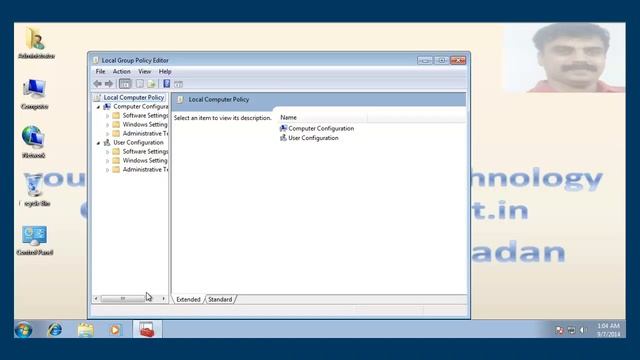Open the Help menu
640x360 pixels.
[165, 71]
